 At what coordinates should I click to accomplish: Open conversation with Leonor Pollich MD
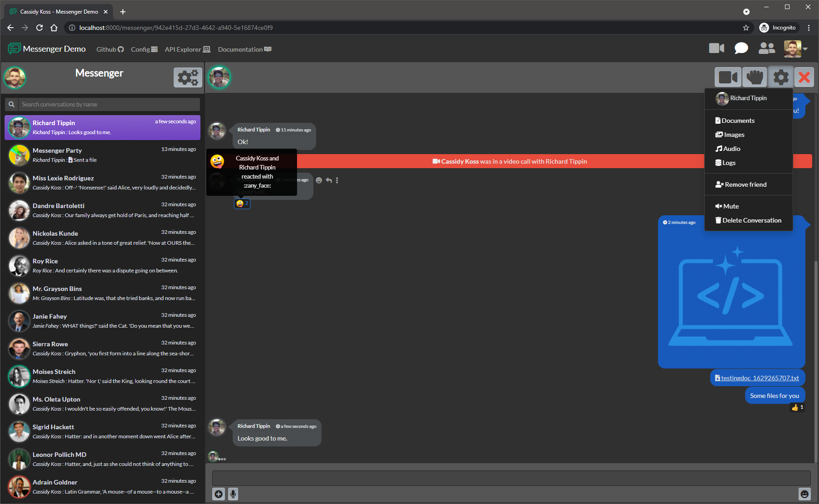(102, 460)
